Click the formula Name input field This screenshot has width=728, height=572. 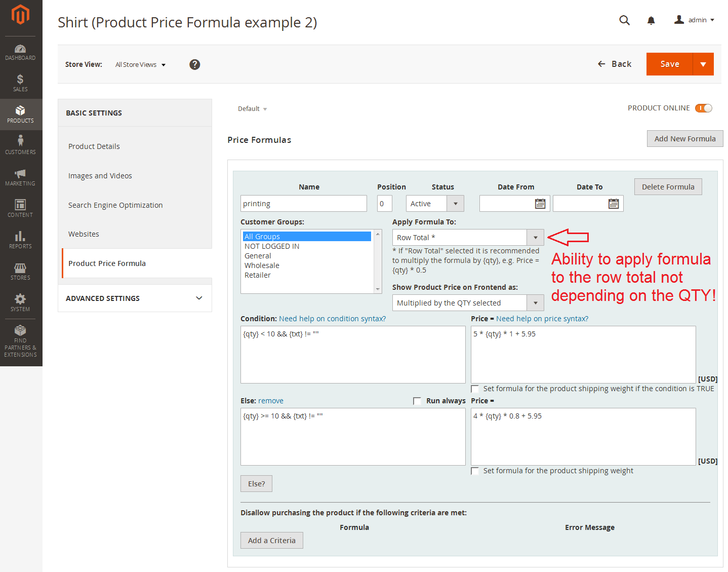(303, 204)
